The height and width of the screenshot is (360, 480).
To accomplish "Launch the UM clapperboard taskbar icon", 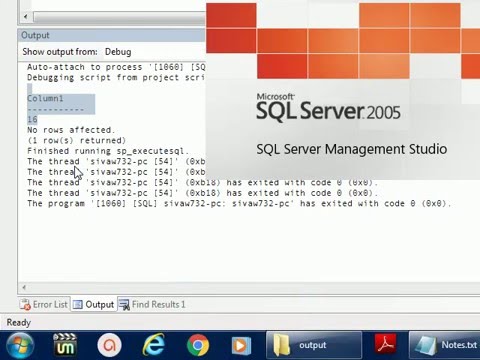I will (65, 344).
